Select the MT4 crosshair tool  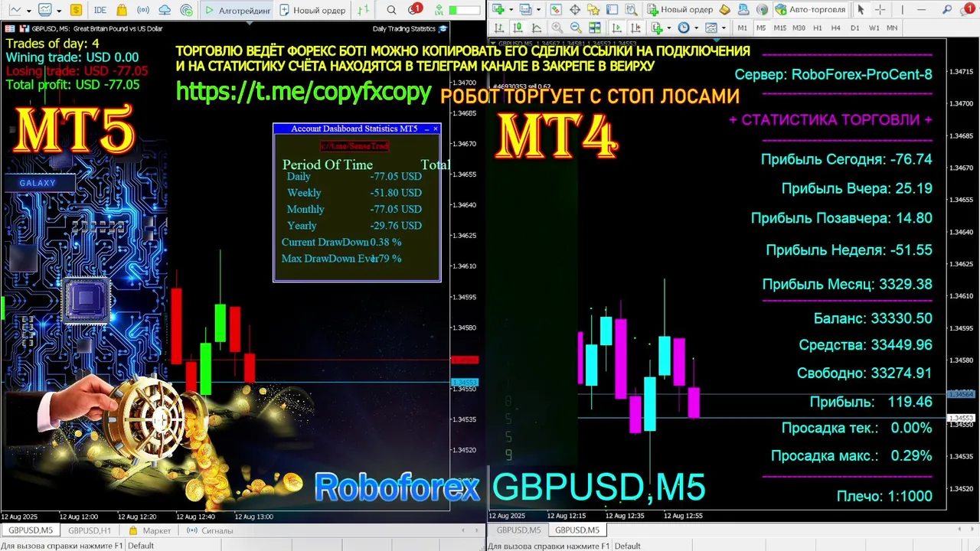(x=880, y=9)
